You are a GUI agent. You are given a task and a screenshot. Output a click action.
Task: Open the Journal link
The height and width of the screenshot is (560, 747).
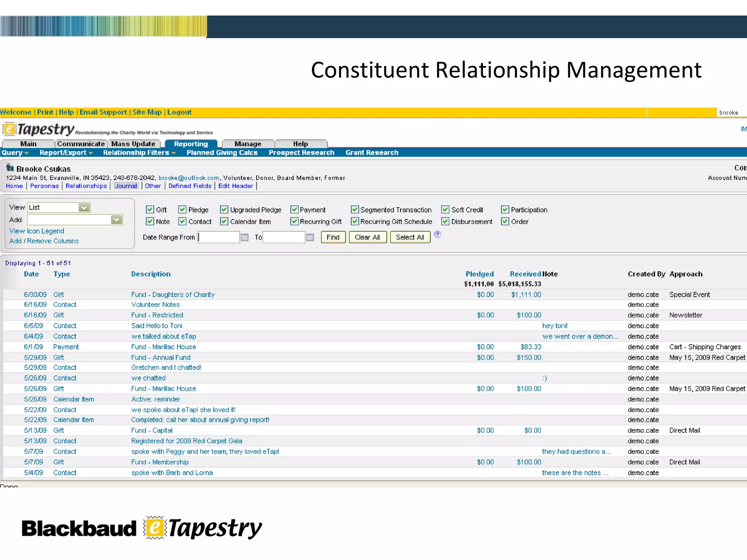pyautogui.click(x=126, y=186)
